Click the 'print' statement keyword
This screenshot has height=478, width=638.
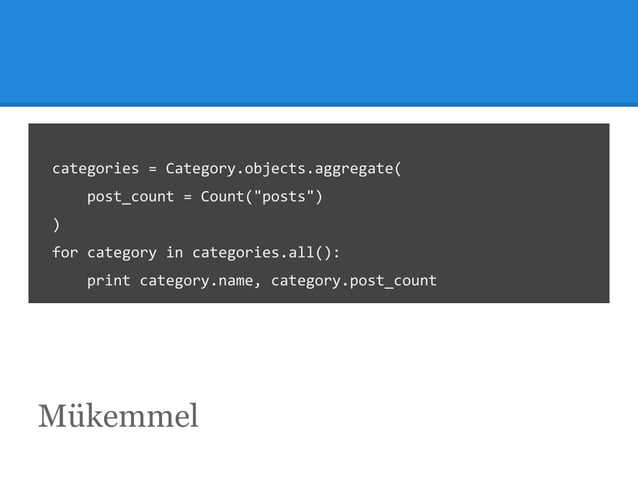pyautogui.click(x=109, y=281)
